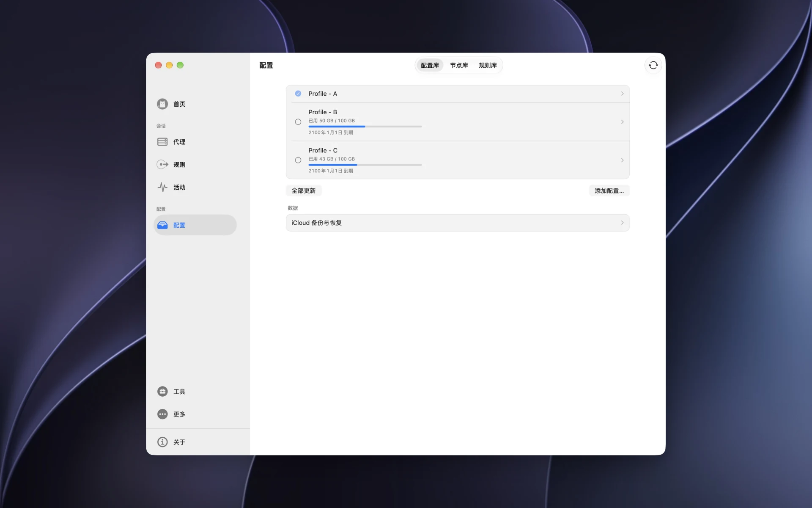Click the 已用 50 GB / 100 GB text
This screenshot has height=508, width=812.
[x=332, y=121]
